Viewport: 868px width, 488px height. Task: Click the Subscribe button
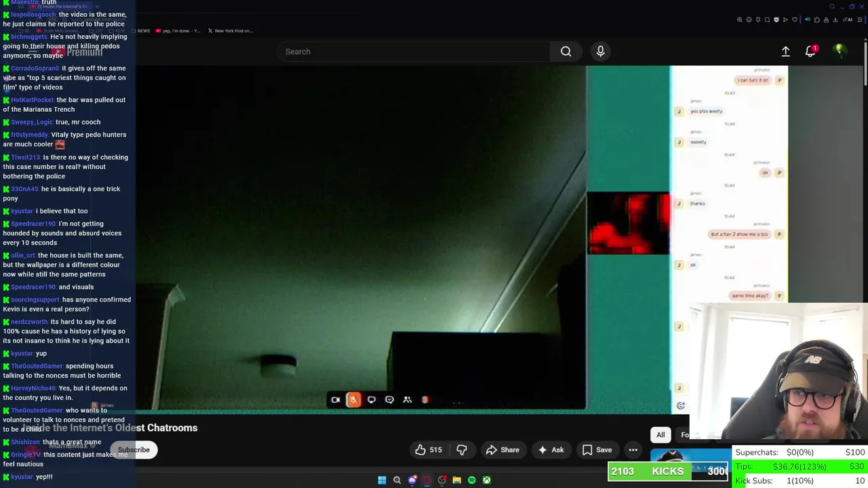point(134,450)
